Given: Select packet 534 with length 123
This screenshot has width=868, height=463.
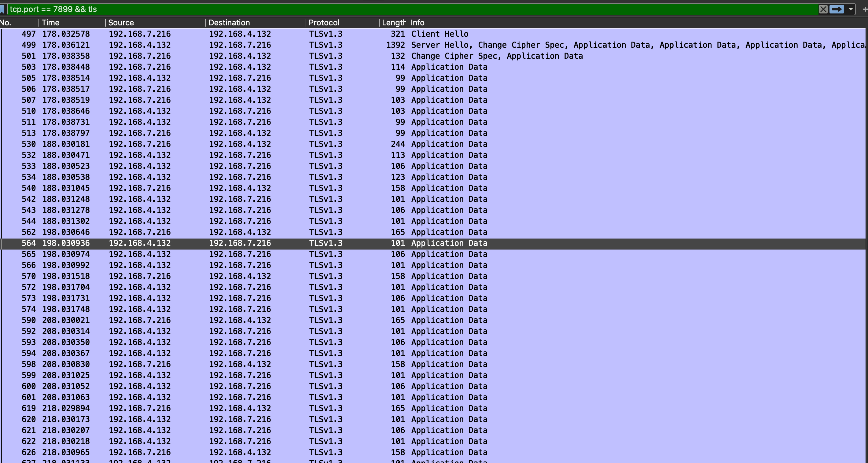Looking at the screenshot, I should (x=433, y=177).
